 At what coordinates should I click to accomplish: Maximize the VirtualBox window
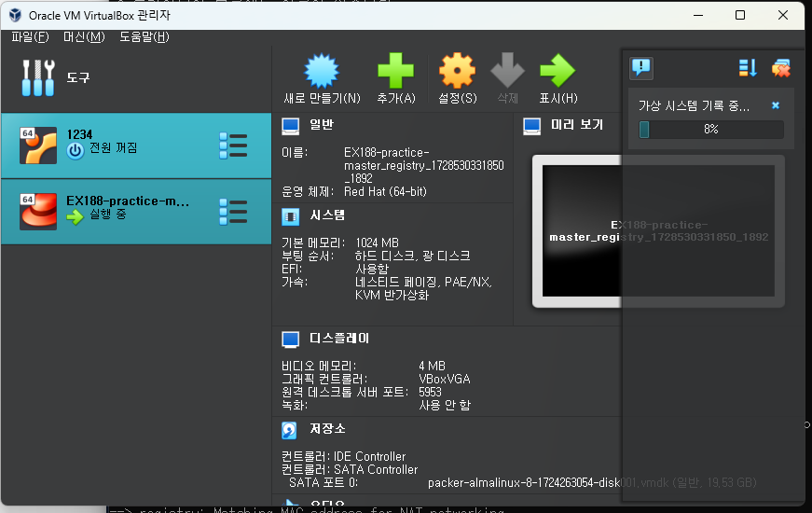[x=740, y=15]
